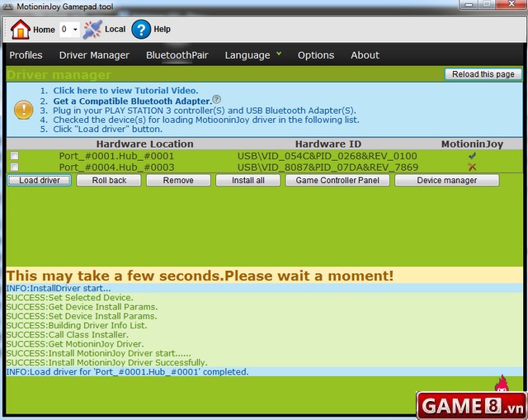Click the Local label in toolbar
The width and height of the screenshot is (528, 420).
[x=115, y=30]
